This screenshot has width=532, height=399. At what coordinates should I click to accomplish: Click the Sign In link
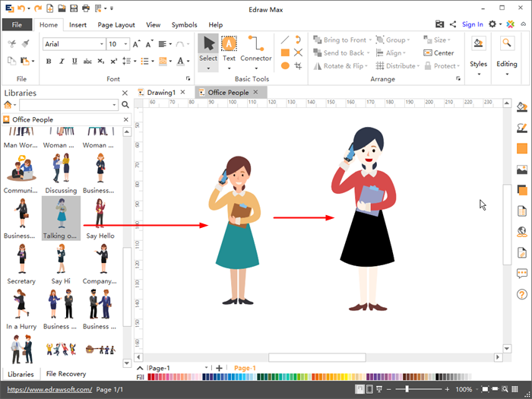pyautogui.click(x=472, y=24)
